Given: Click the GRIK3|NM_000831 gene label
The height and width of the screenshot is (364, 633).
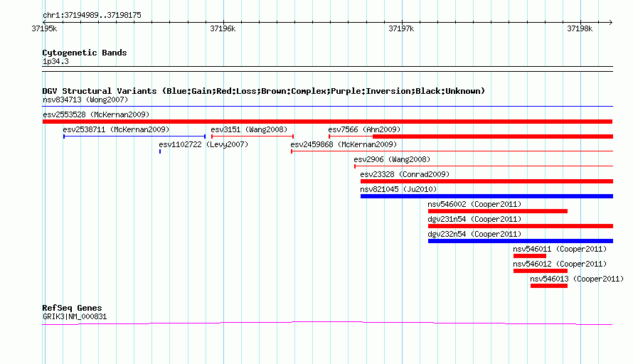Looking at the screenshot, I should tap(75, 317).
